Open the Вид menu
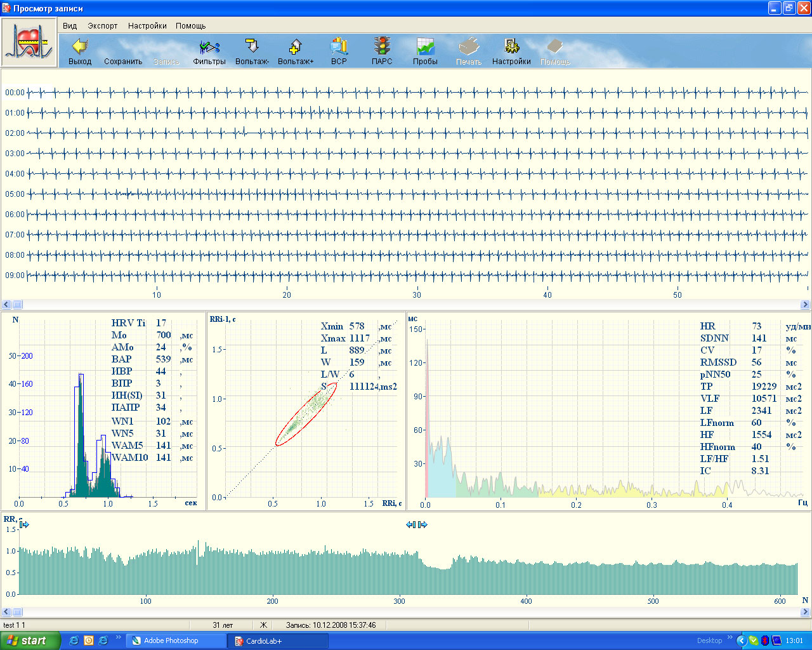 coord(70,26)
